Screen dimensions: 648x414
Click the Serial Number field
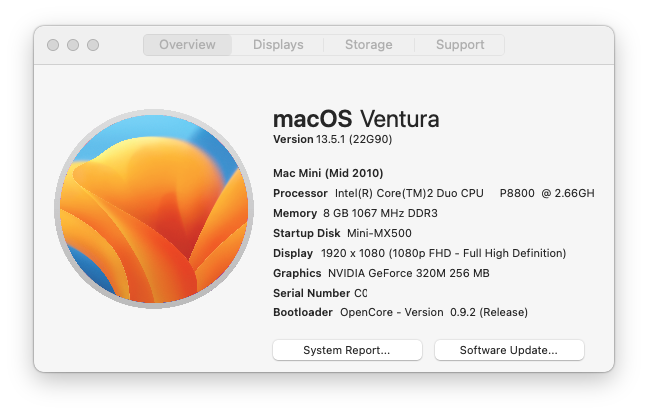point(320,293)
